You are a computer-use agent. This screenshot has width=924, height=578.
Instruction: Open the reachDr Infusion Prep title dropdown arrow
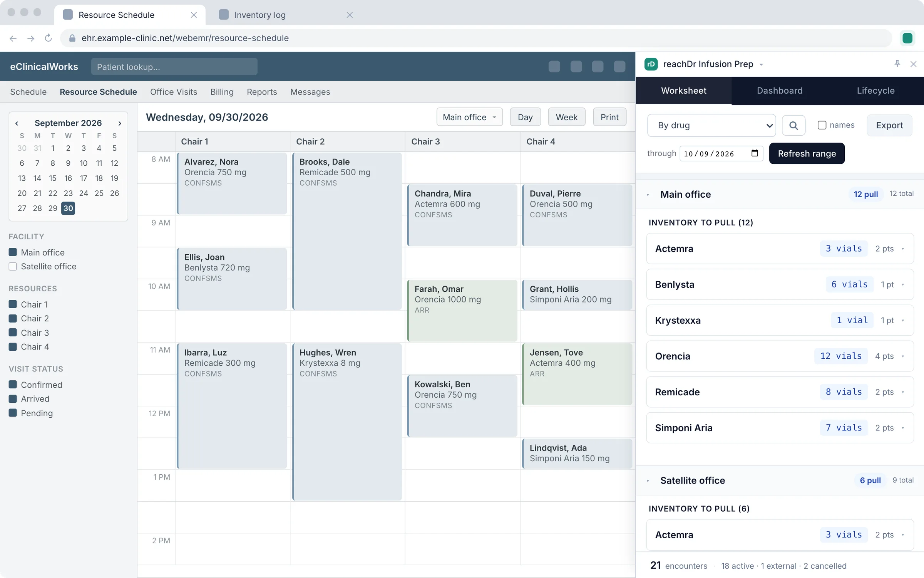pyautogui.click(x=761, y=64)
